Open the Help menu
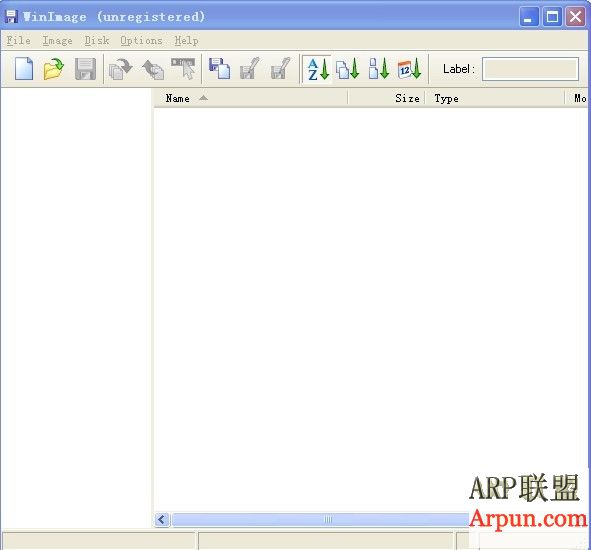The image size is (591, 550). click(186, 40)
